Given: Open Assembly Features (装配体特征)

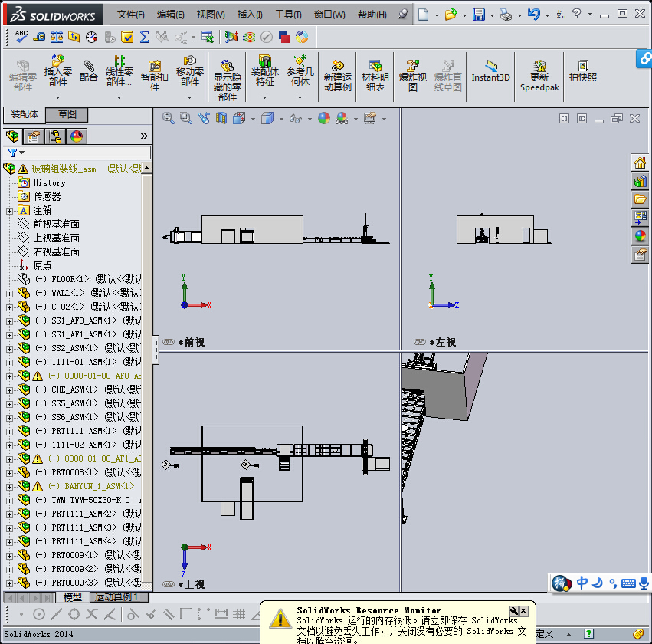Looking at the screenshot, I should [x=265, y=71].
